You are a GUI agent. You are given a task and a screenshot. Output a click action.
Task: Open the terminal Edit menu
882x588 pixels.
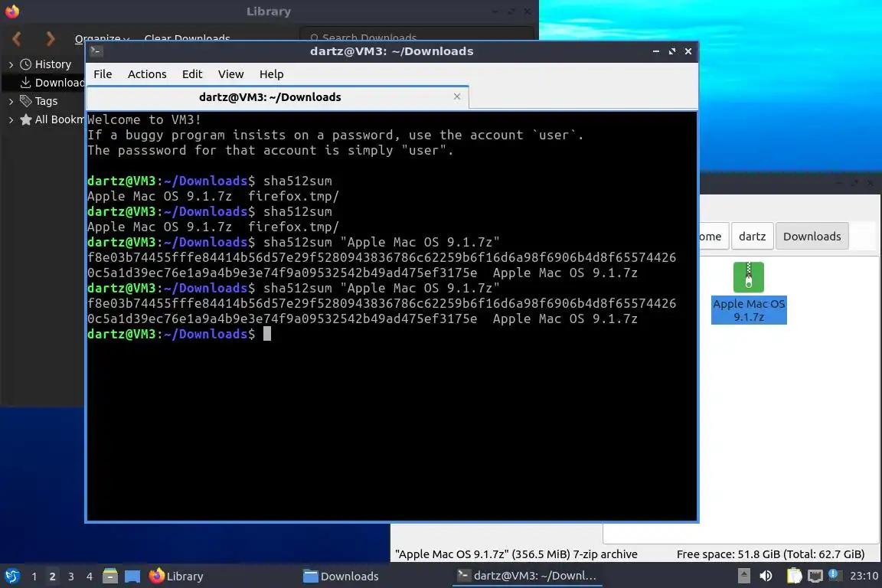pos(192,74)
